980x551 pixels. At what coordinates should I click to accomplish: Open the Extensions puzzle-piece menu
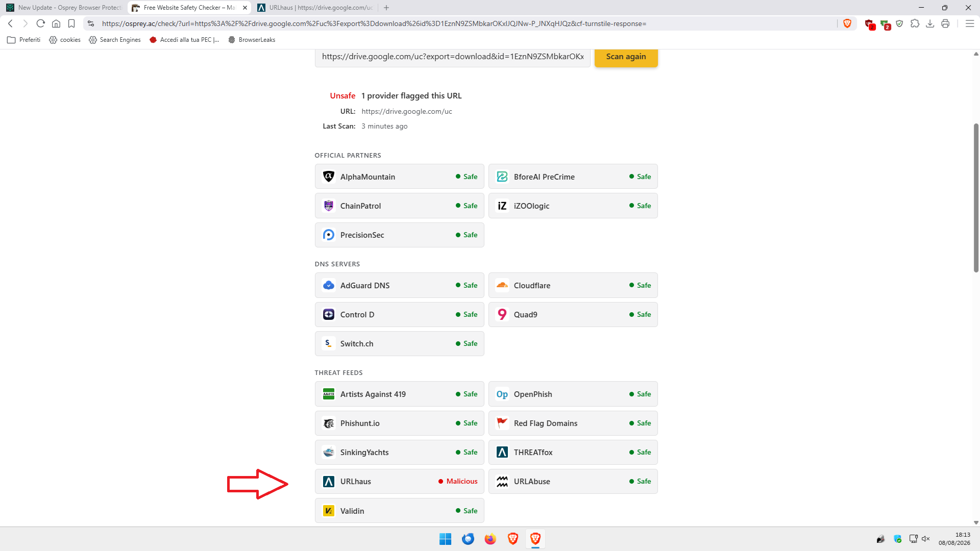tap(915, 23)
